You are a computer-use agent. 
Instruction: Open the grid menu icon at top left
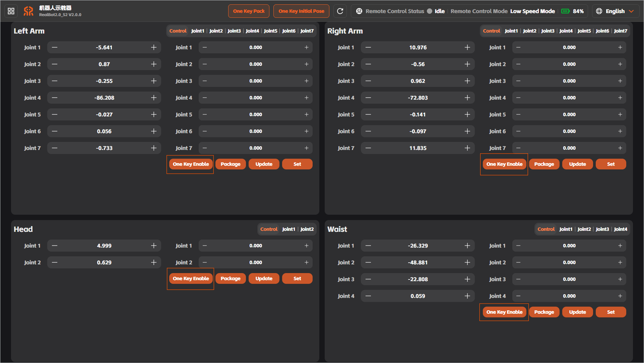tap(11, 11)
